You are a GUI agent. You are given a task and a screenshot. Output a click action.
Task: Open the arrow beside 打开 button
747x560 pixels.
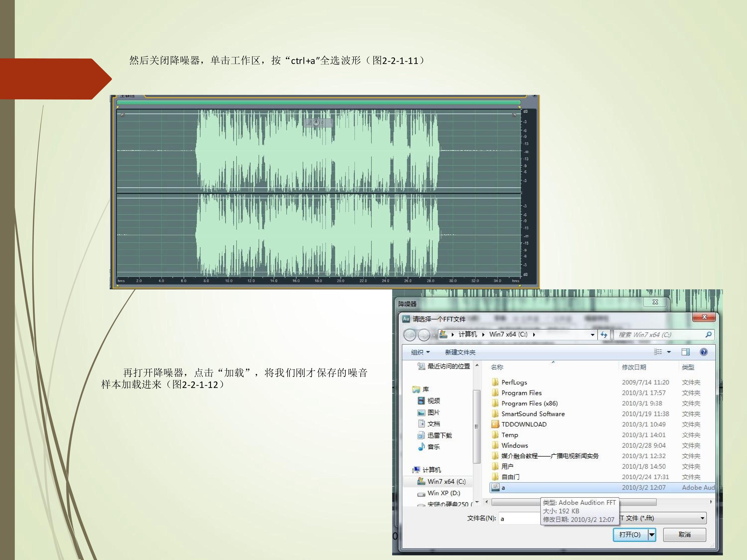point(652,534)
